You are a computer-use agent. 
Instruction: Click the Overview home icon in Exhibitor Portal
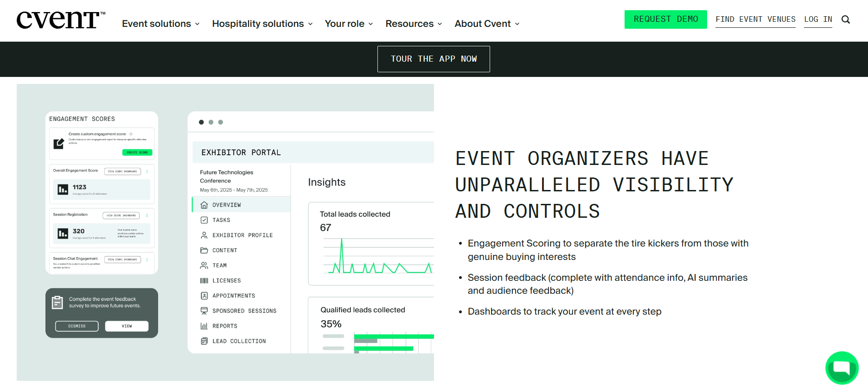pyautogui.click(x=204, y=205)
